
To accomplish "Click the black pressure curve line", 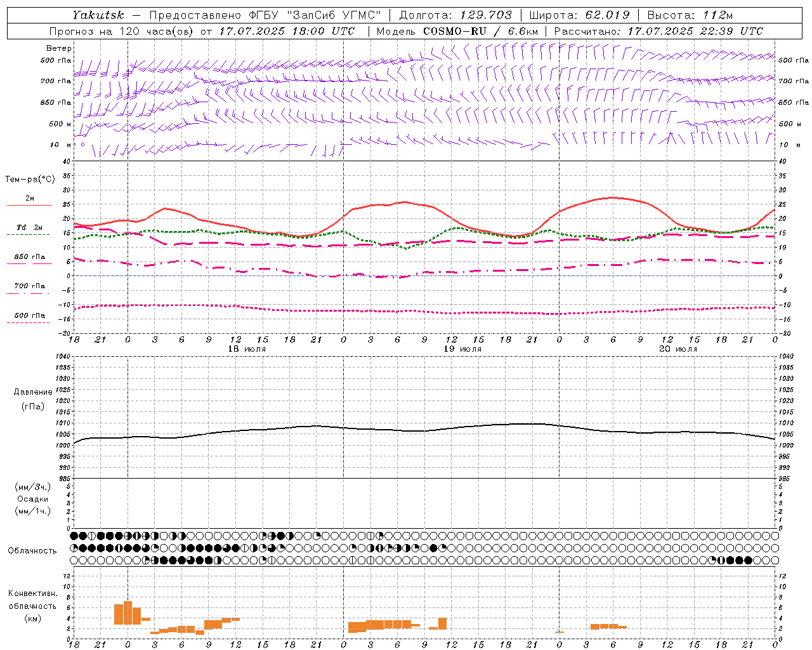I will tap(425, 431).
